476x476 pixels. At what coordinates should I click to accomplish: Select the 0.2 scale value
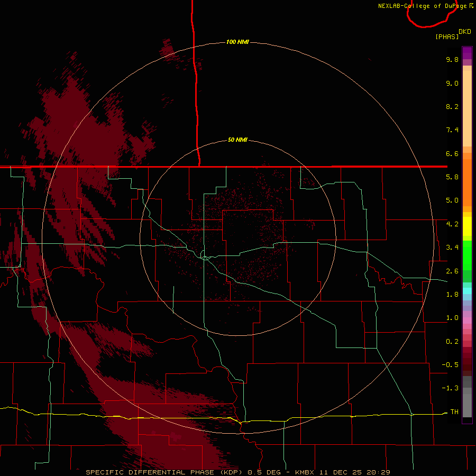[452, 342]
